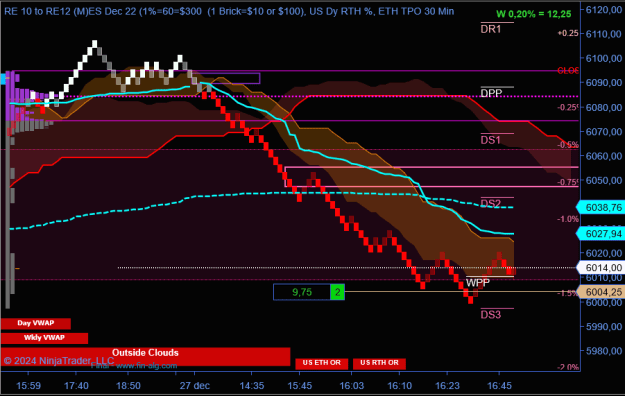Click the 15:59 time axis label
This screenshot has height=396, width=625.
click(x=28, y=386)
